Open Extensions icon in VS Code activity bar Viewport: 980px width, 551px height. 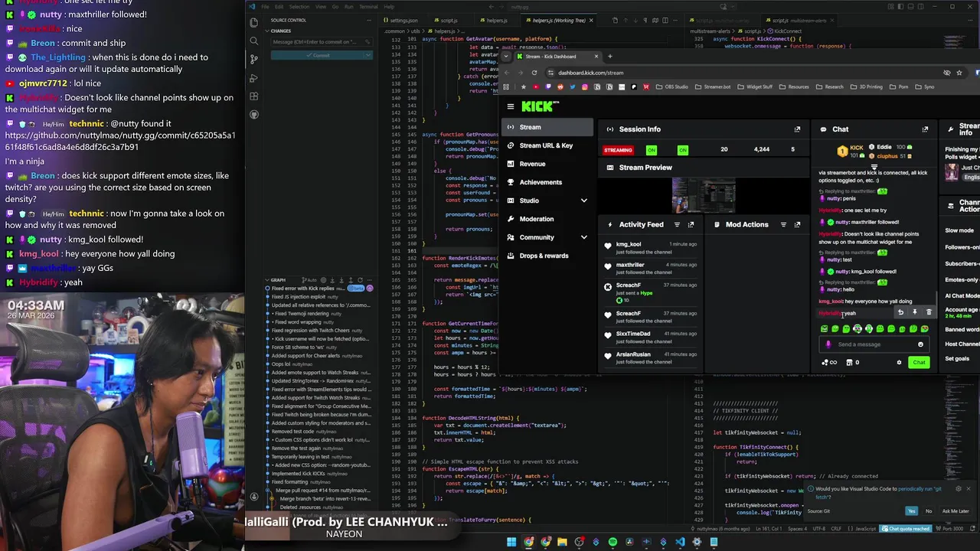pos(254,96)
